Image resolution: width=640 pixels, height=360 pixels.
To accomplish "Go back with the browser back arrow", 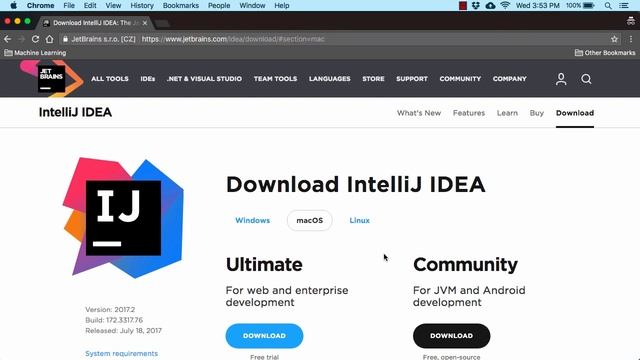I will (x=8, y=39).
